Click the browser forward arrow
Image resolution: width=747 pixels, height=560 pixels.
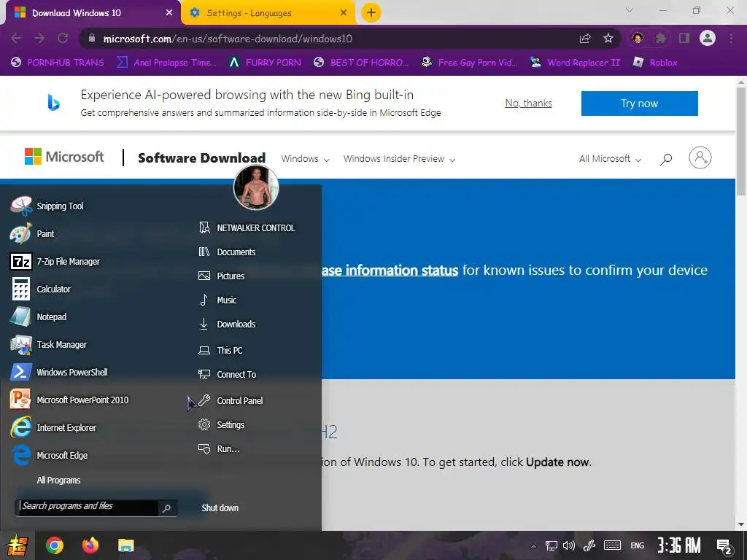39,38
